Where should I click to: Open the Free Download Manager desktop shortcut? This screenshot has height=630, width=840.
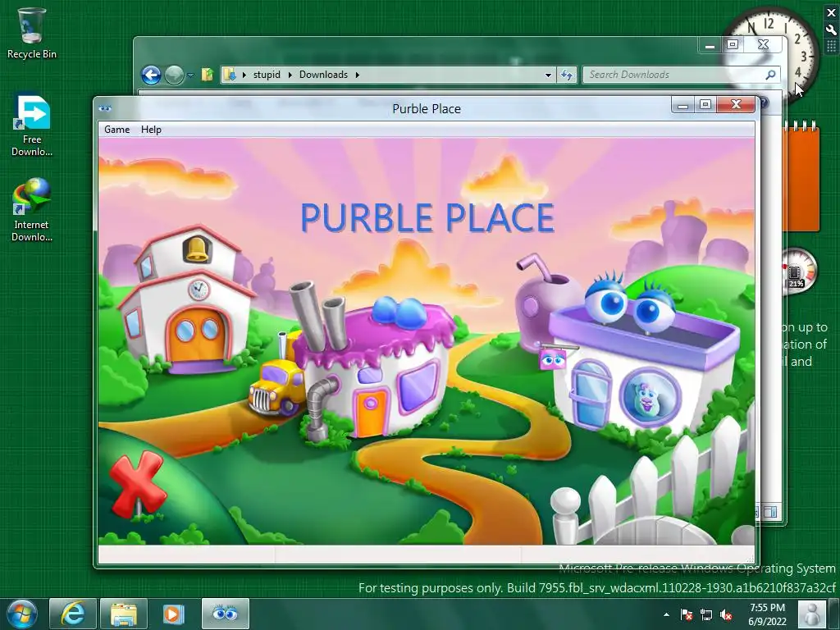click(32, 126)
